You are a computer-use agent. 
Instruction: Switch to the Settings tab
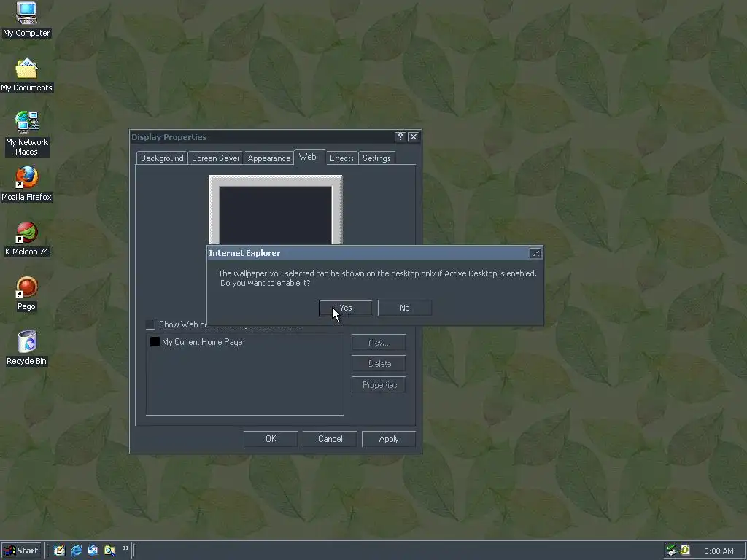point(376,158)
